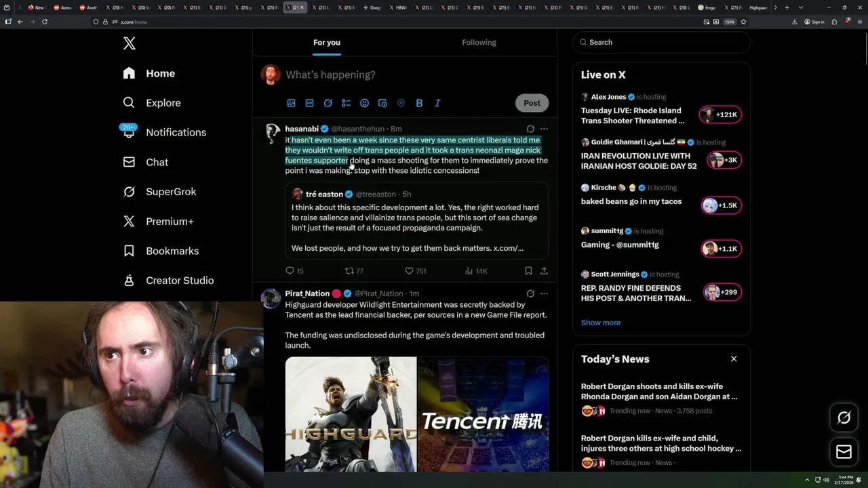Open hasanabi's profile name
This screenshot has height=488, width=868.
point(302,129)
